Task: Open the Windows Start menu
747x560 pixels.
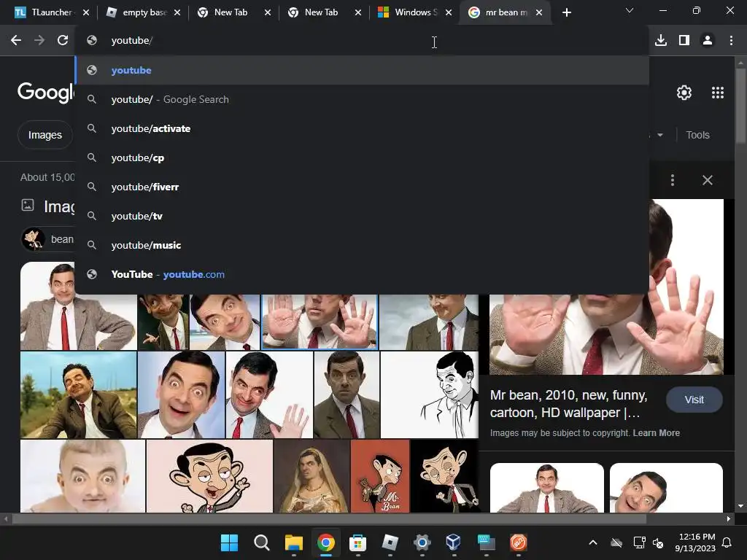Action: pos(229,542)
